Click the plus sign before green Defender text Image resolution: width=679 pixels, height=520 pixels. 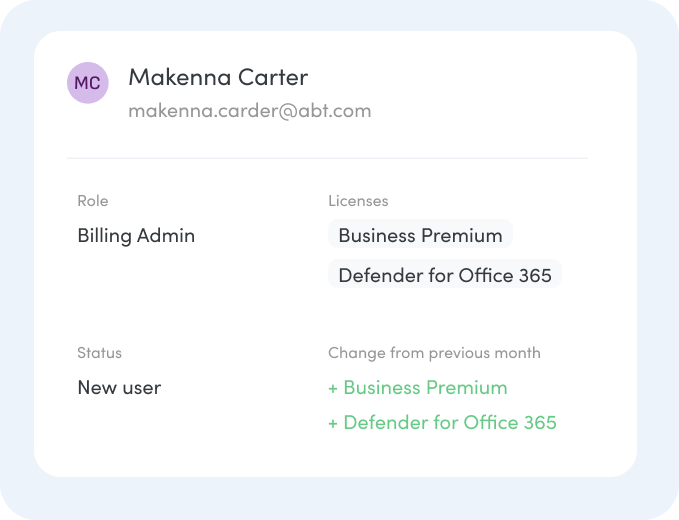click(333, 423)
